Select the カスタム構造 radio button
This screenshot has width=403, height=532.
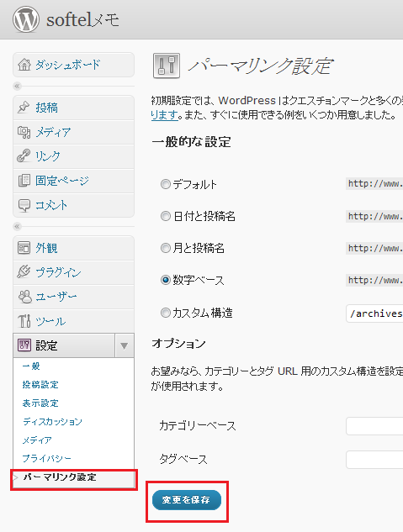pyautogui.click(x=166, y=313)
